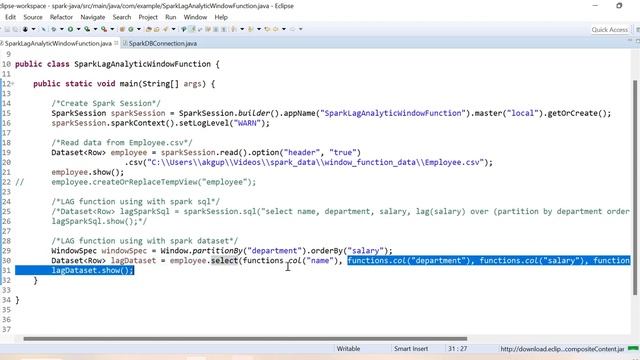Open the Search menu
The height and width of the screenshot is (360, 640).
pos(122,17)
